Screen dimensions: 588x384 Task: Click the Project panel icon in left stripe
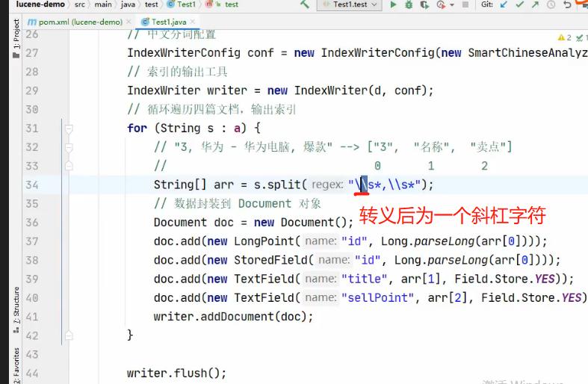[x=16, y=55]
